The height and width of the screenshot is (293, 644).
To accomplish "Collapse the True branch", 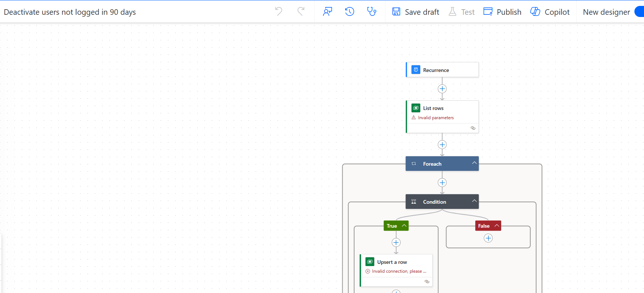I will click(404, 225).
